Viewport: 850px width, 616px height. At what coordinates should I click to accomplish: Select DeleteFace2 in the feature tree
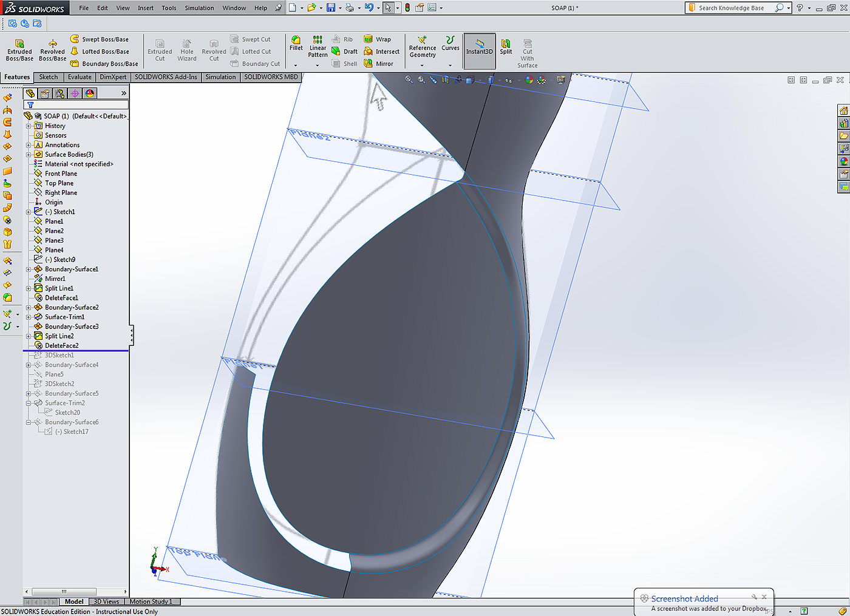click(61, 346)
